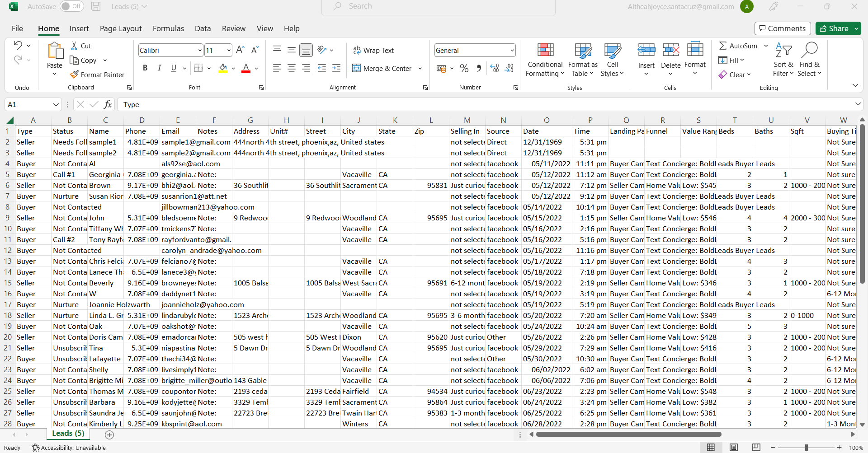Click the Percent Style icon
The image size is (868, 453).
(464, 68)
